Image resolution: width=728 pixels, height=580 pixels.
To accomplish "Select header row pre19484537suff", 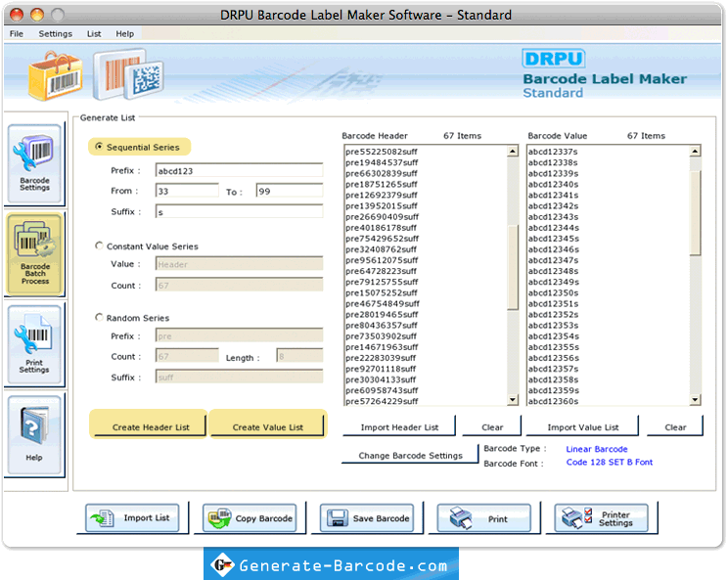I will (x=426, y=162).
